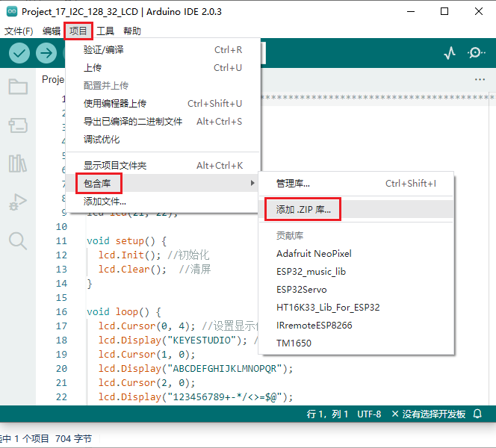The width and height of the screenshot is (496, 448).
Task: Select 添加 .ZIP 库... menu entry
Action: point(303,209)
